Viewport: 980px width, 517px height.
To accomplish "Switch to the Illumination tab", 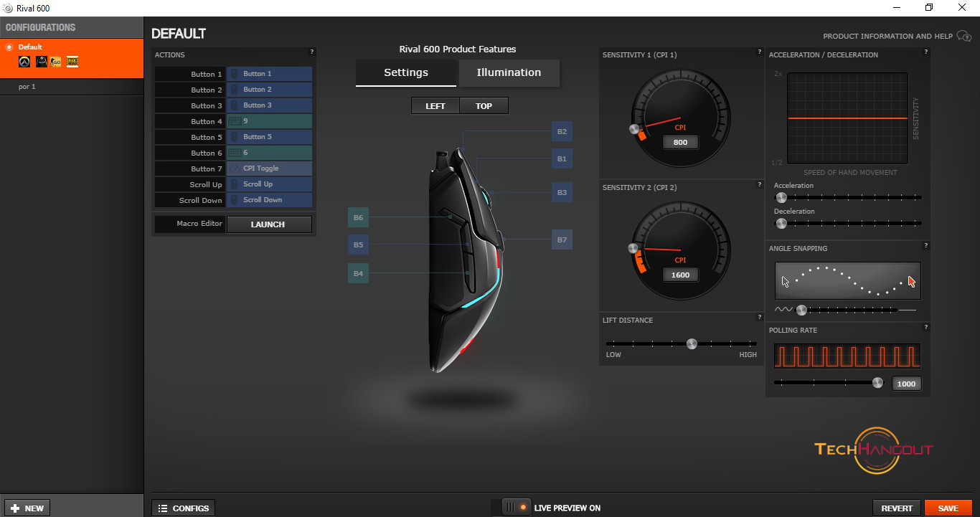I will pos(509,72).
